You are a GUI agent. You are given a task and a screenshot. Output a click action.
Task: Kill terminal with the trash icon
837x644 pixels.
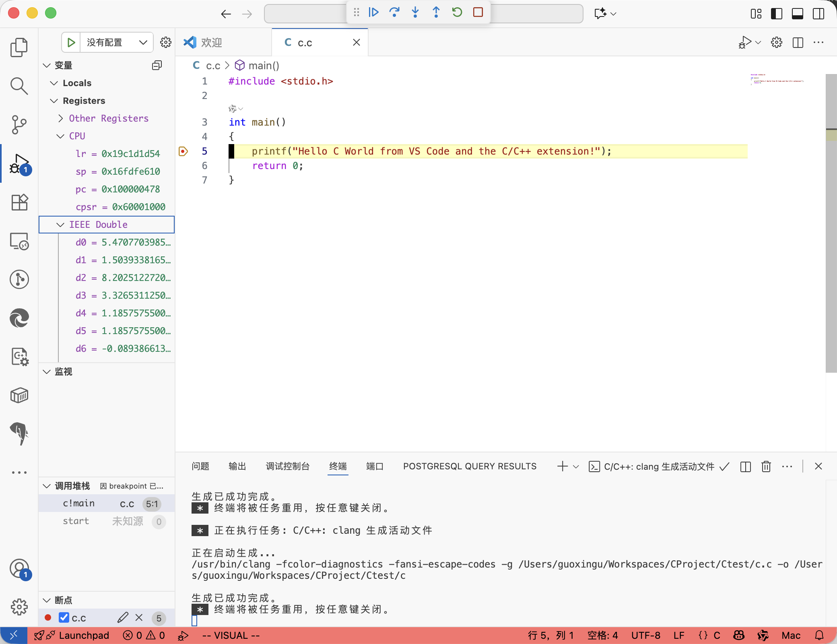(766, 466)
